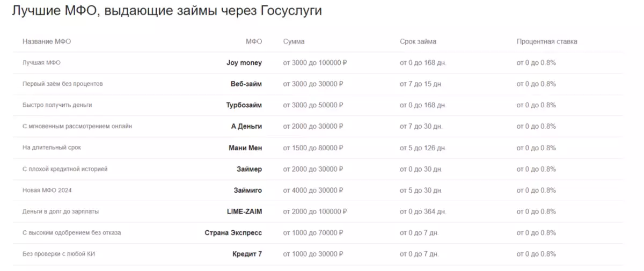Select 'С высоким одобрением без отказа' label
This screenshot has width=644, height=271.
tap(71, 233)
